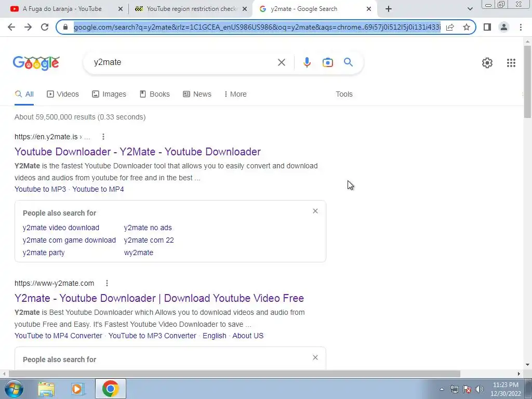The height and width of the screenshot is (399, 532).
Task: Search for wy2mate
Action: tap(138, 253)
